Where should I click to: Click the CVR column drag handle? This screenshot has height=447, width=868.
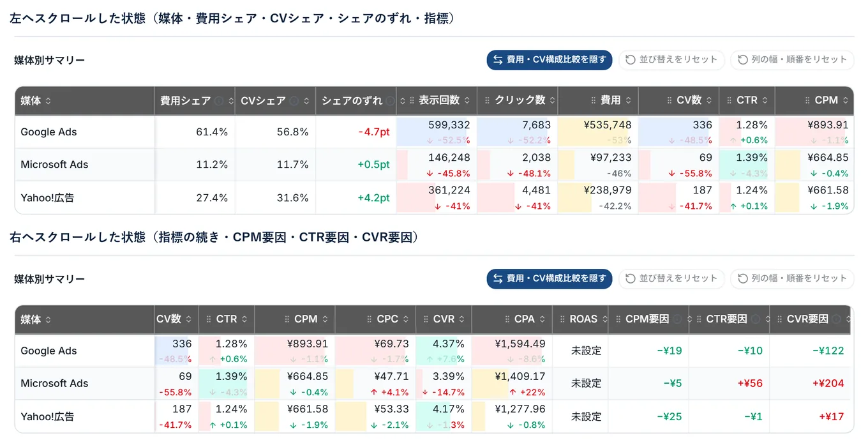click(426, 319)
